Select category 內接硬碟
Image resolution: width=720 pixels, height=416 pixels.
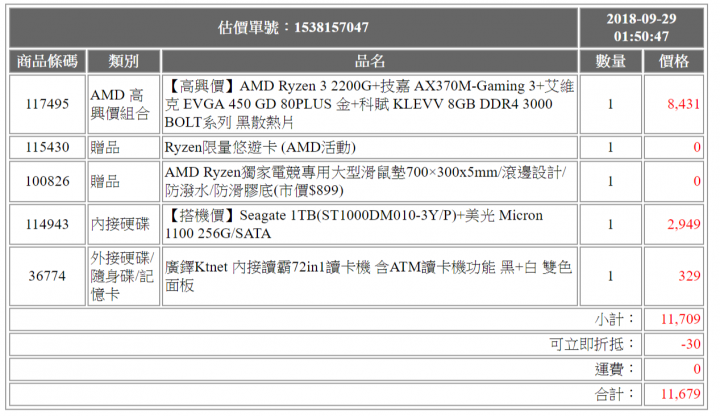120,225
